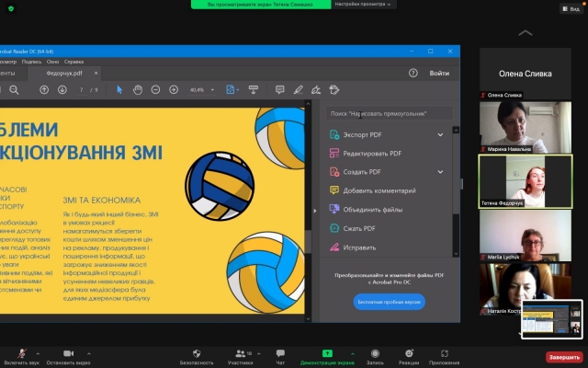Switch to the Федорчук.pdf tab
This screenshot has height=368, width=588.
pos(65,73)
